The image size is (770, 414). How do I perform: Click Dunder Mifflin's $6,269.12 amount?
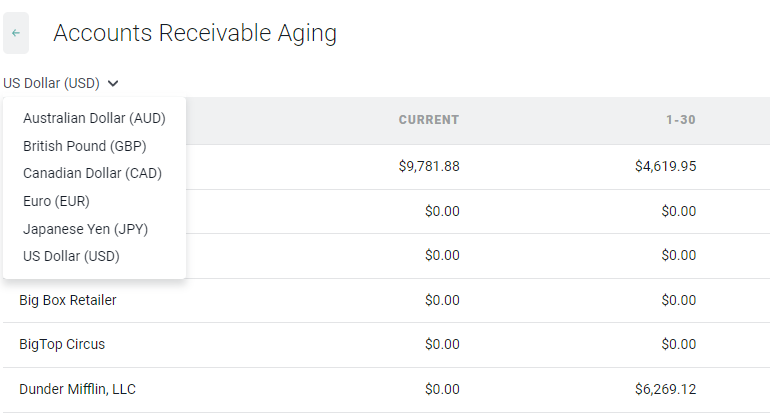(x=665, y=389)
